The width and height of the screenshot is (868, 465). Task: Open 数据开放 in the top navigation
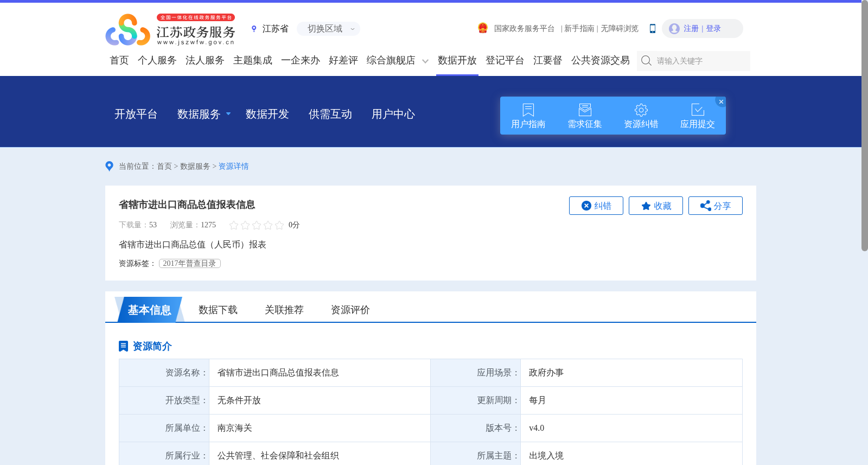click(457, 60)
